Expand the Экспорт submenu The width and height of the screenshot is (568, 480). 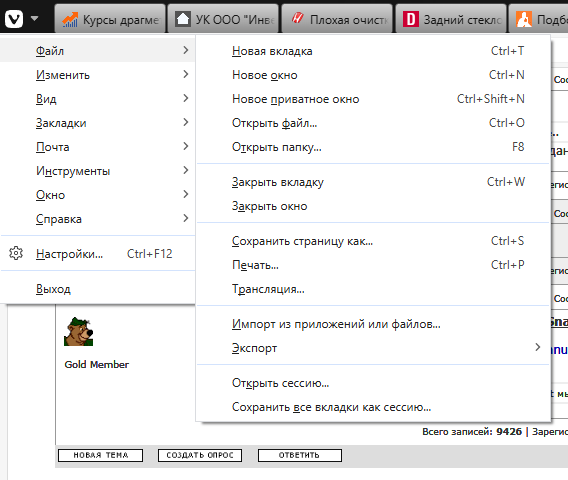click(373, 348)
